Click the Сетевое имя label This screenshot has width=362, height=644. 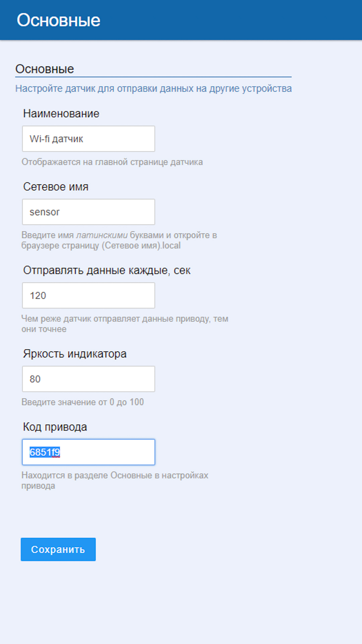click(56, 187)
